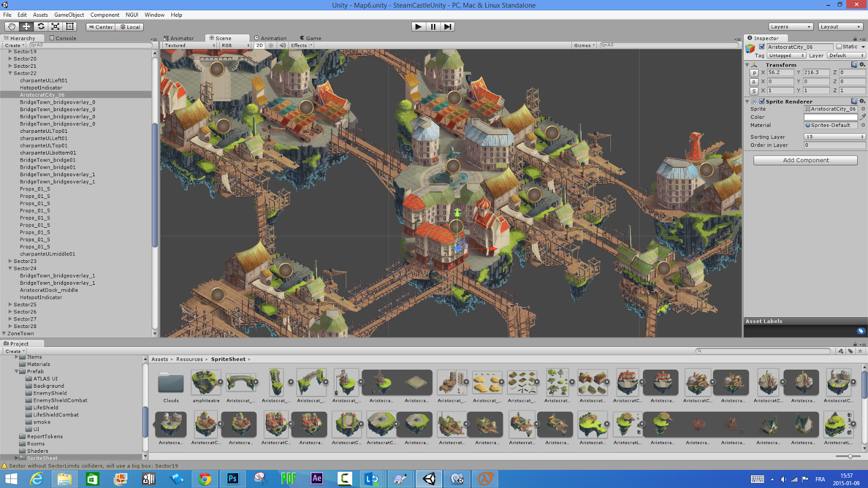The height and width of the screenshot is (488, 868).
Task: Open the GameObject menu
Action: (69, 15)
